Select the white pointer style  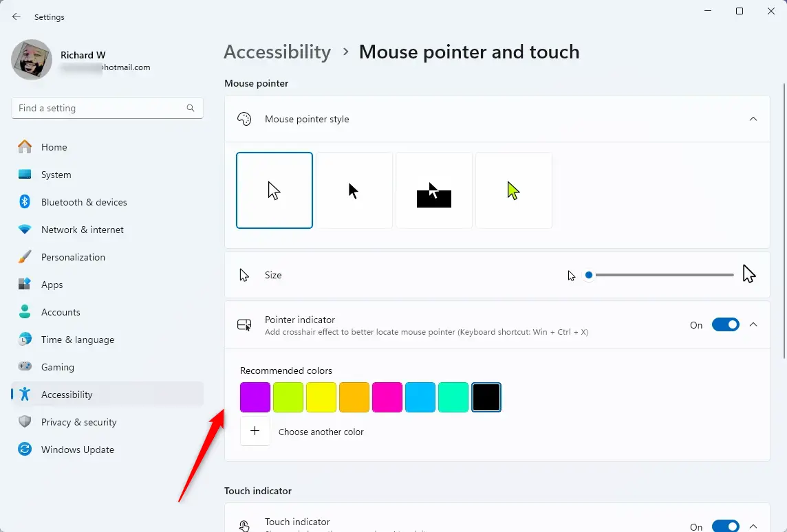[274, 190]
